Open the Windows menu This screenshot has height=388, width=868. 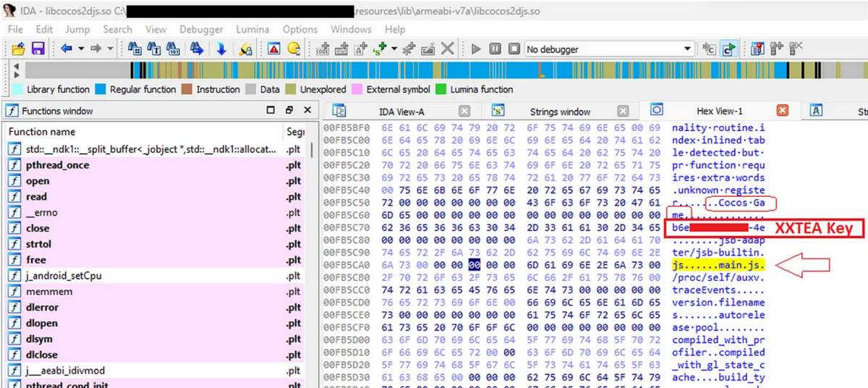click(x=352, y=30)
